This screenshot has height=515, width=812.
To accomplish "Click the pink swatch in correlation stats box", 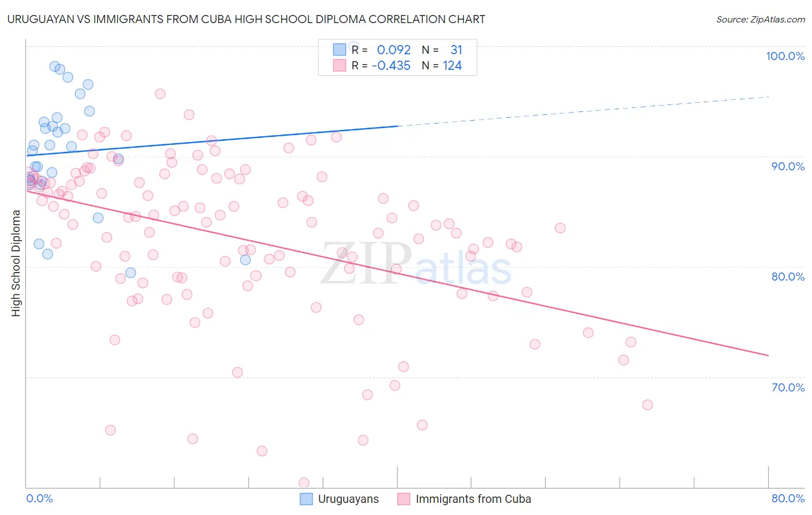I will point(339,65).
